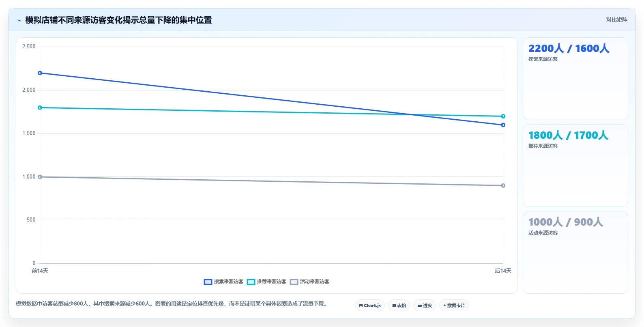Click the recommendation-source data point at 后14天
The height and width of the screenshot is (327, 644).
503,116
